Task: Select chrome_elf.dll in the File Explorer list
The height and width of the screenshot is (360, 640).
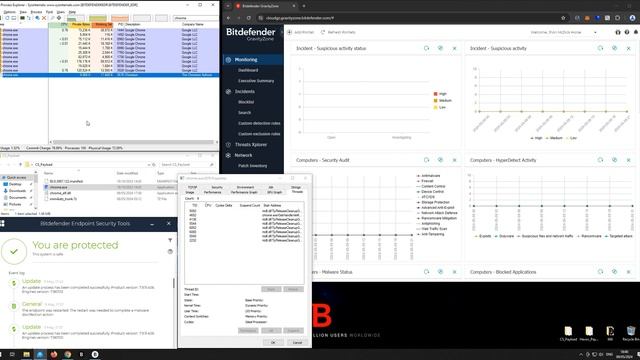Action: coord(60,193)
